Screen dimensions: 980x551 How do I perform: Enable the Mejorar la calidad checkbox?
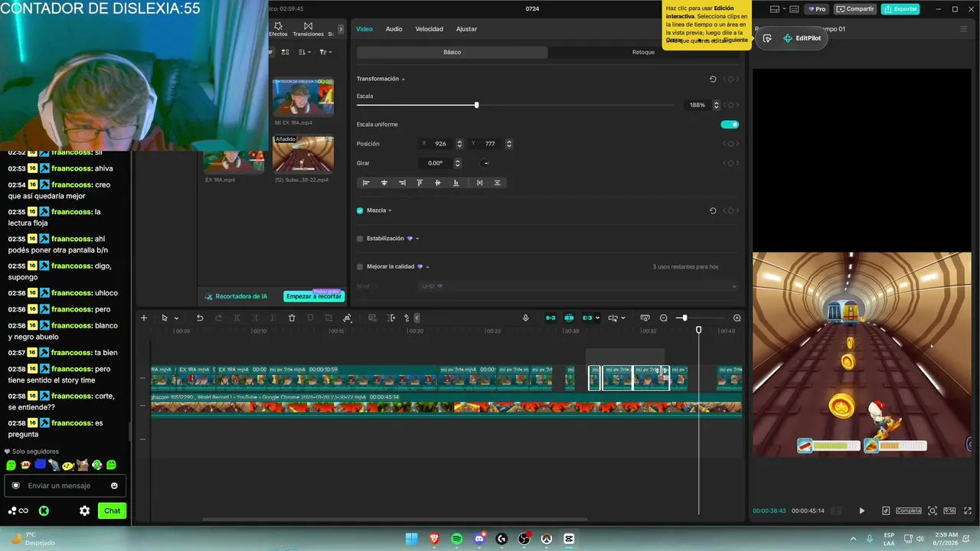click(x=360, y=267)
